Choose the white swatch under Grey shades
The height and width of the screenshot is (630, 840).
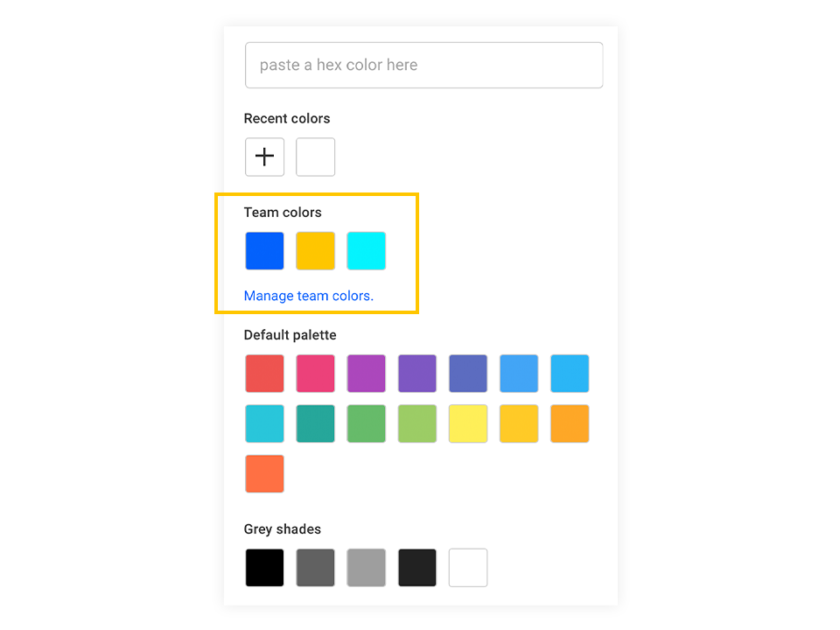(x=467, y=567)
